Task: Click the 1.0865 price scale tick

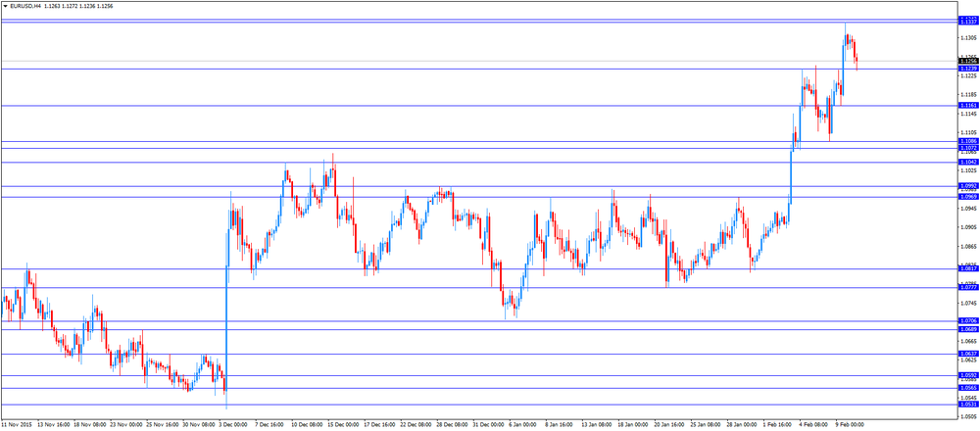Action: click(x=969, y=246)
